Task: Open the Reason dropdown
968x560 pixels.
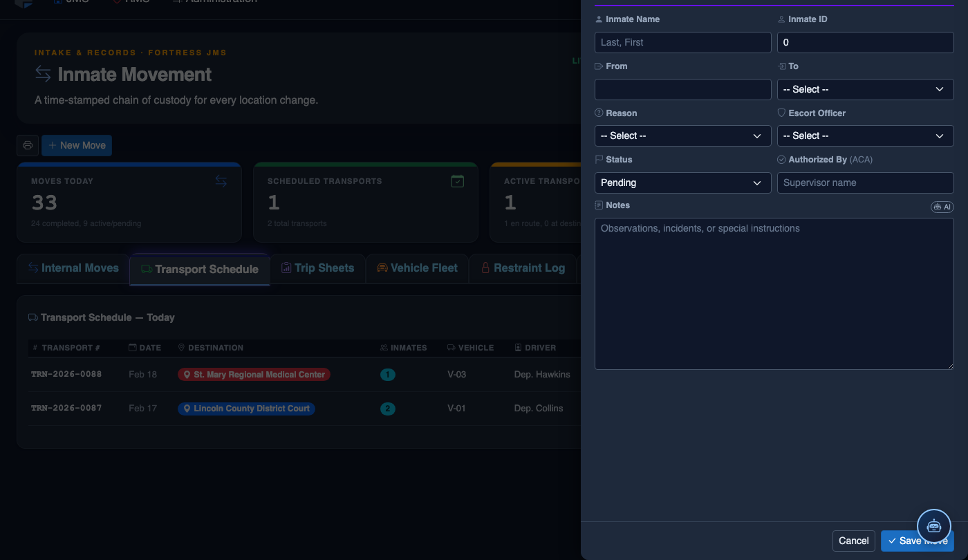Action: tap(682, 136)
